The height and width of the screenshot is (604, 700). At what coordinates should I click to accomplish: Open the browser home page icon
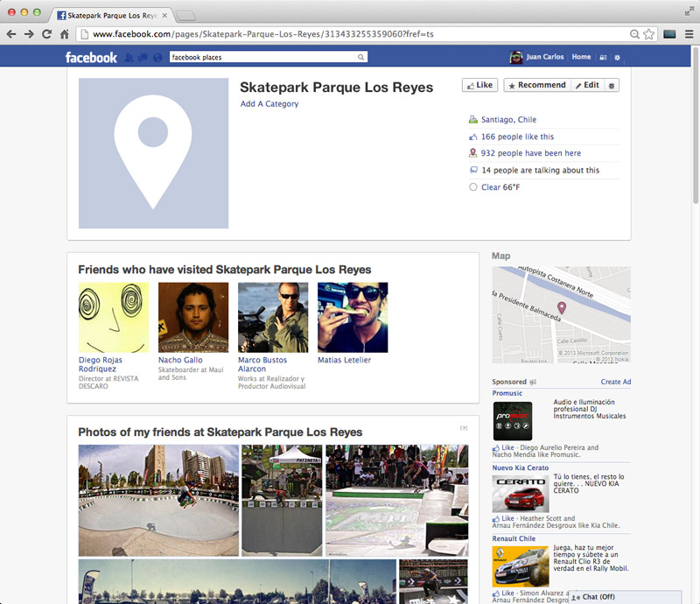click(65, 34)
